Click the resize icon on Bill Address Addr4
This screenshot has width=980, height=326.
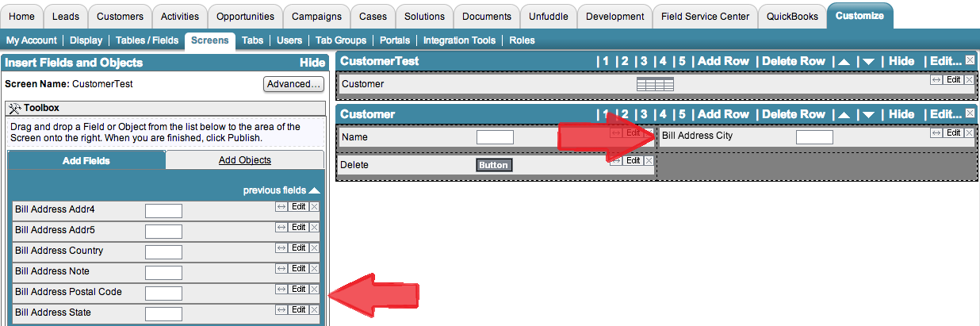[x=281, y=207]
